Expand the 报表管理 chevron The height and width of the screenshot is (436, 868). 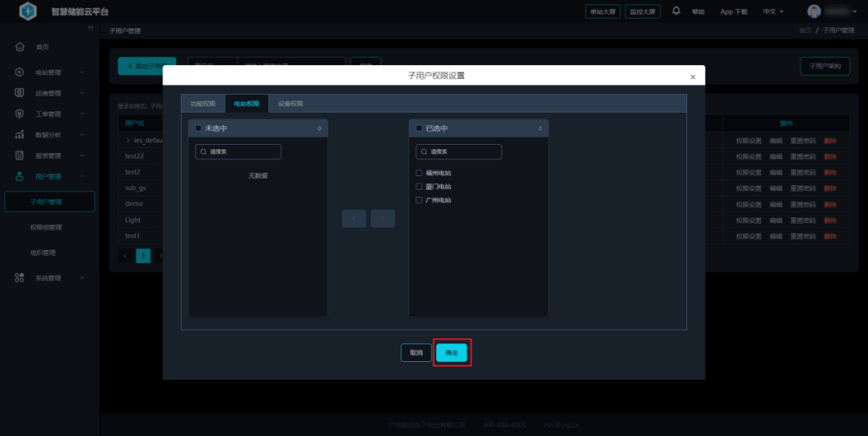[82, 156]
